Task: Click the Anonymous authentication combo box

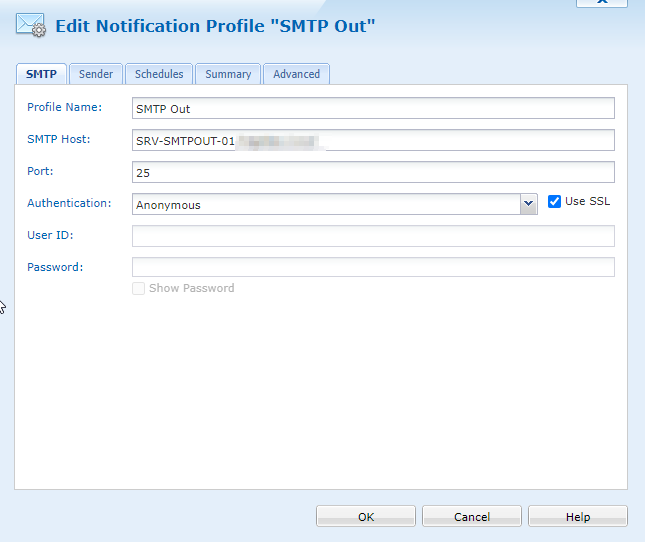Action: (x=326, y=204)
